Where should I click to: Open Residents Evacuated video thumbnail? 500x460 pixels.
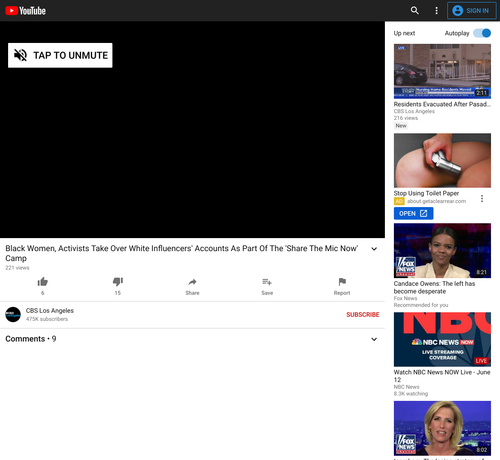442,71
